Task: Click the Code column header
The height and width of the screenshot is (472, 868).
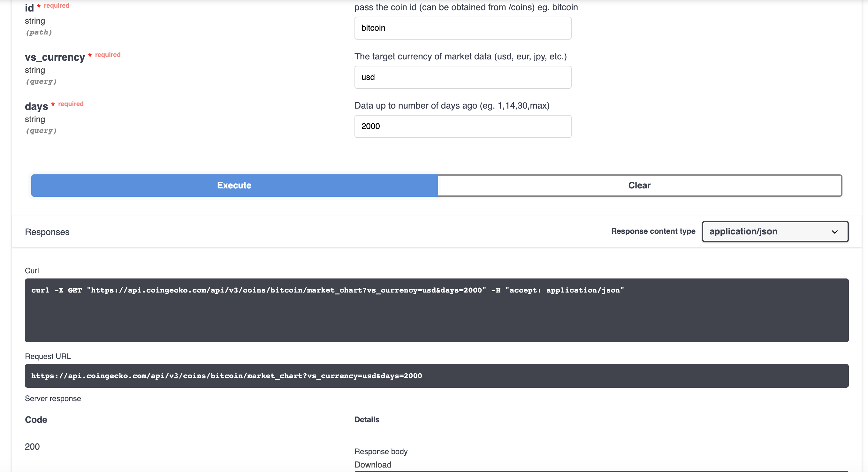Action: pyautogui.click(x=36, y=419)
